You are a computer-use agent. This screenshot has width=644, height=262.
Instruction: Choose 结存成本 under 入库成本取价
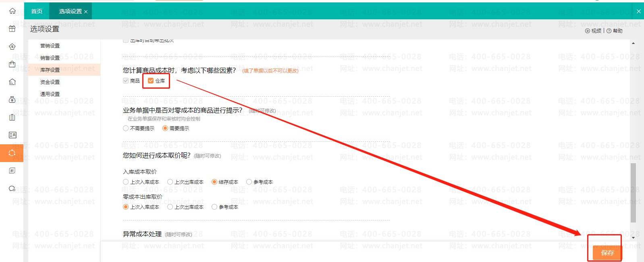(x=214, y=182)
